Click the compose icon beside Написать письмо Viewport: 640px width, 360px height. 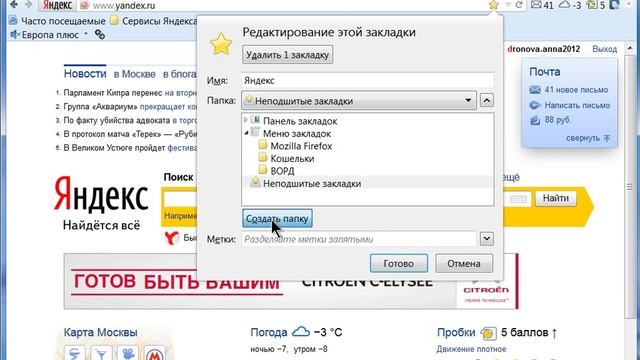535,105
